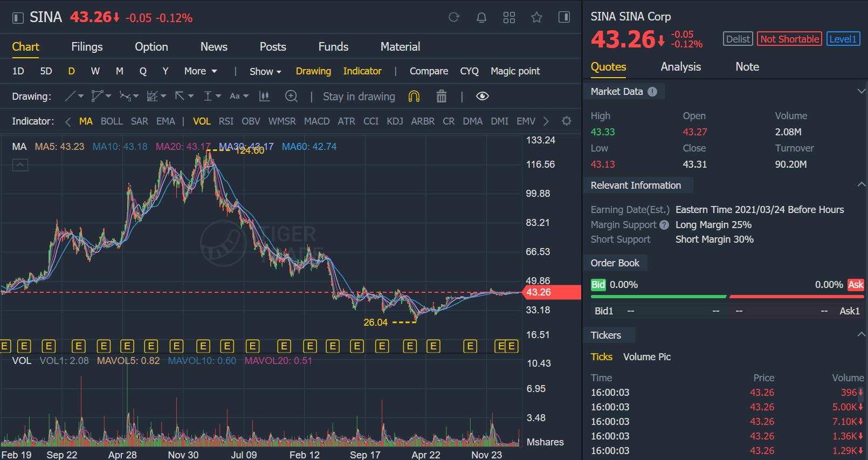Collapse the Tickers section chevron
Viewport: 868px width, 460px height.
click(x=861, y=334)
